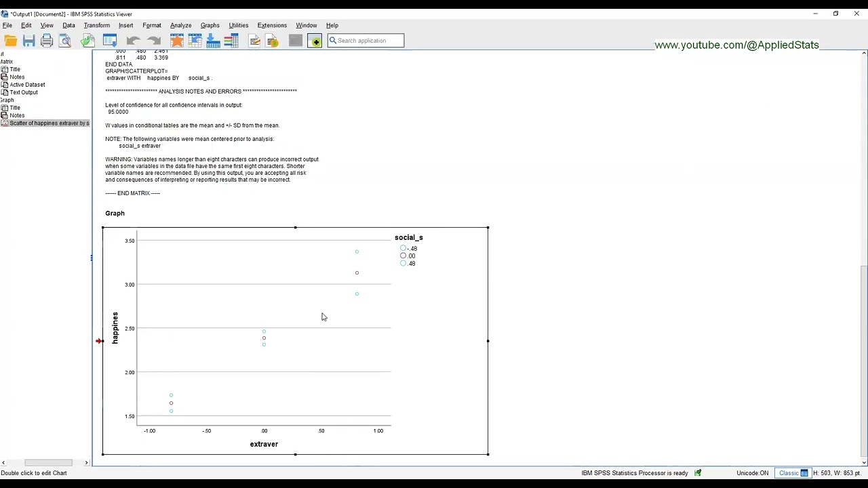Click the happines y-axis label
Image resolution: width=868 pixels, height=488 pixels.
pos(115,328)
